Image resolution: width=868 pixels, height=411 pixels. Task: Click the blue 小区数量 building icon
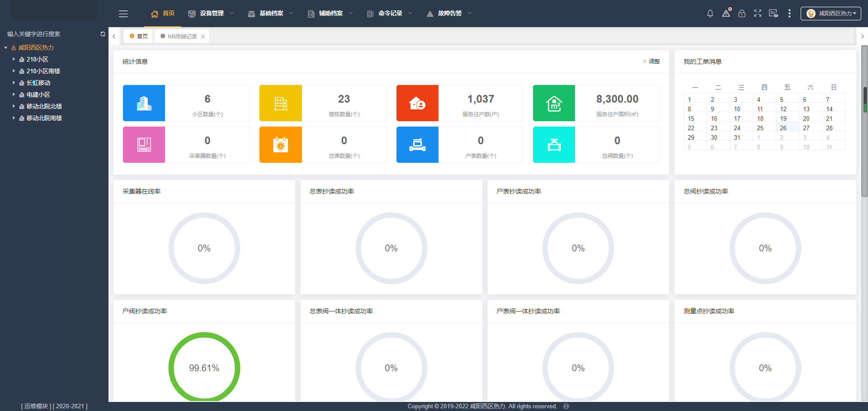coord(144,103)
